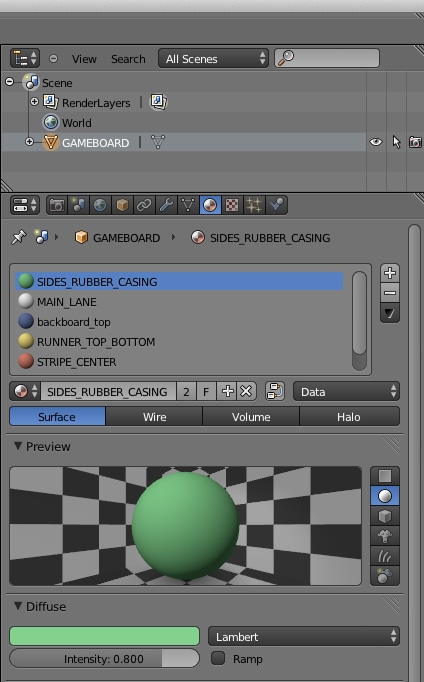The width and height of the screenshot is (424, 682).
Task: Open the World properties tab
Action: [100, 205]
